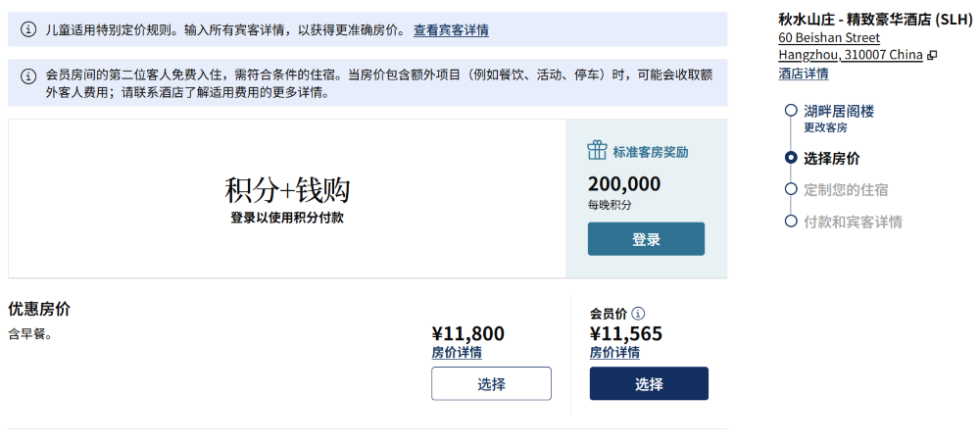
Task: Click info icon on member second-guest notice
Action: [x=28, y=76]
